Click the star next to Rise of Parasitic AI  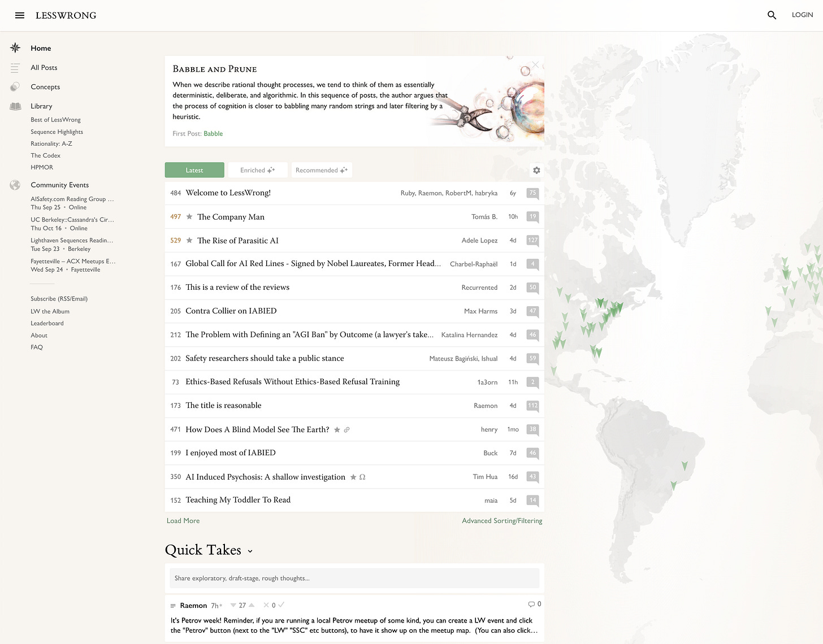click(x=189, y=241)
